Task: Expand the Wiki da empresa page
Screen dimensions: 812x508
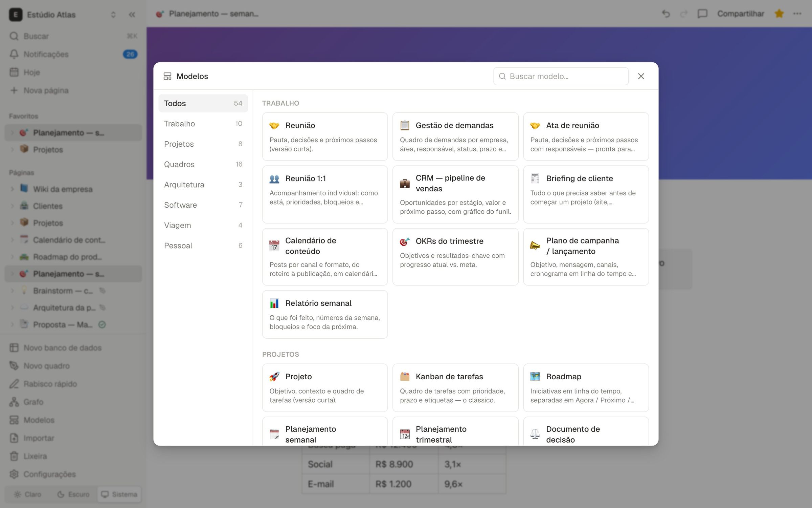Action: (12, 189)
